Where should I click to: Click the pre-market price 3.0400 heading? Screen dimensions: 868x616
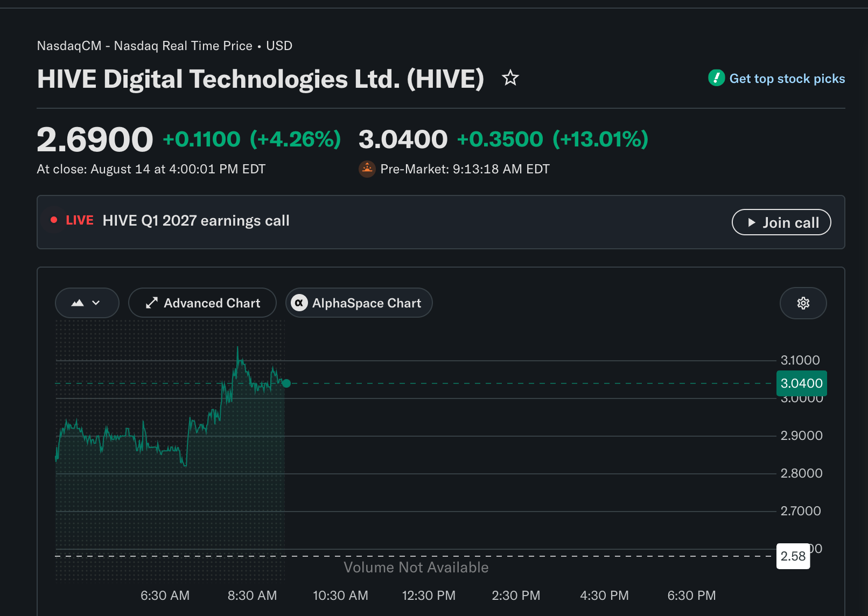click(x=403, y=139)
